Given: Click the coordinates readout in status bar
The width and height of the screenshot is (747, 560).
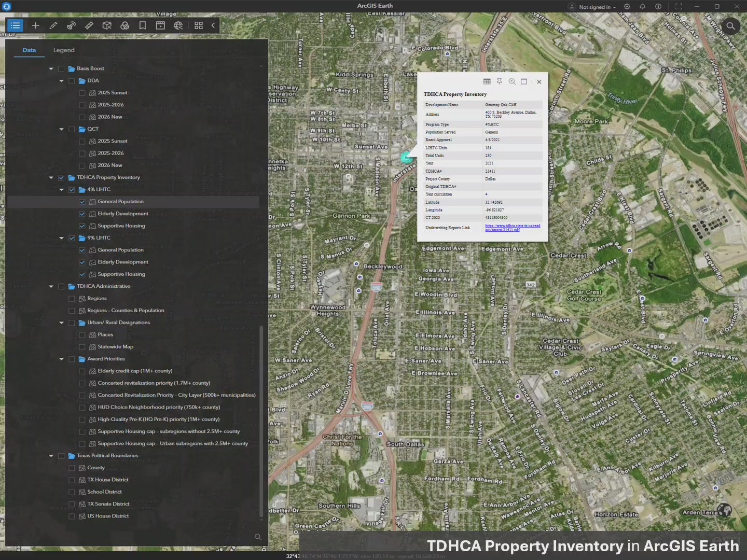Looking at the screenshot, I should [366, 556].
